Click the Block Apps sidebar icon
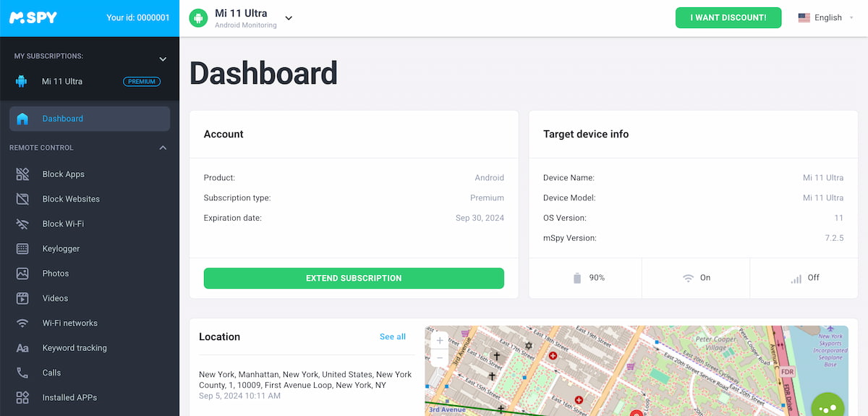 coord(22,174)
